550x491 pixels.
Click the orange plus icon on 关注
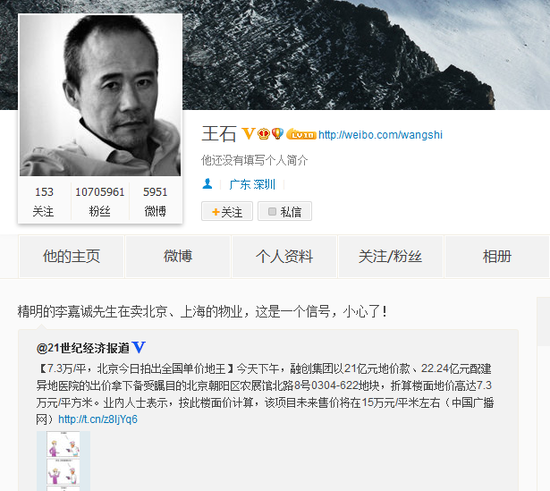click(x=216, y=212)
